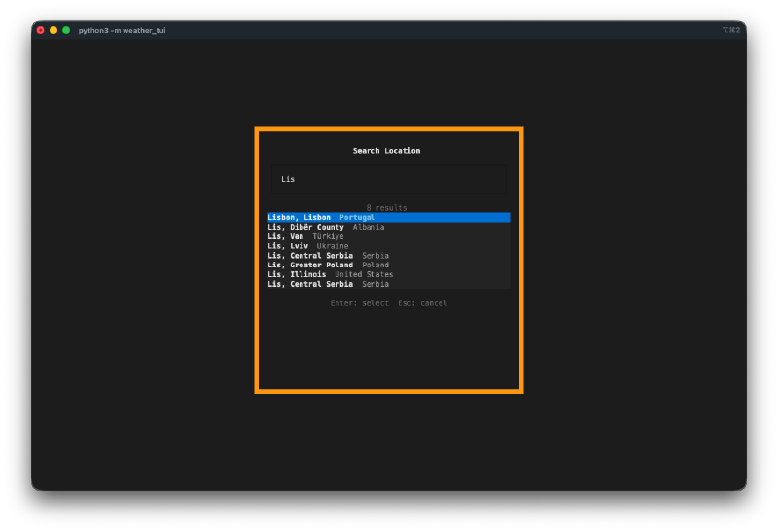Screen dimensions: 778x532
Task: Click the 'python3 -m weather_tui' window title
Action: click(122, 30)
